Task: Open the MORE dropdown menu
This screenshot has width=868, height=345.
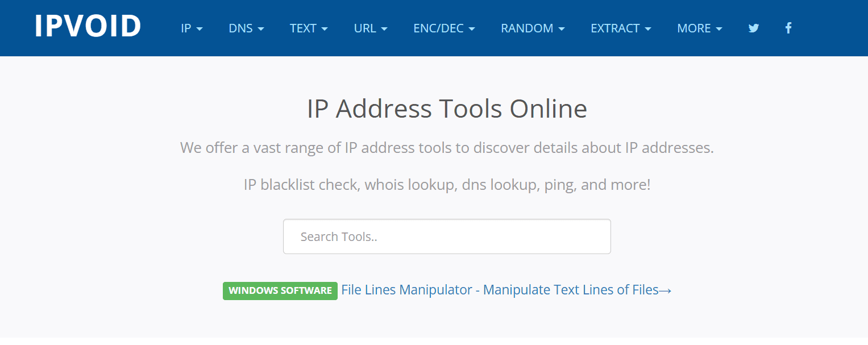Action: click(700, 28)
